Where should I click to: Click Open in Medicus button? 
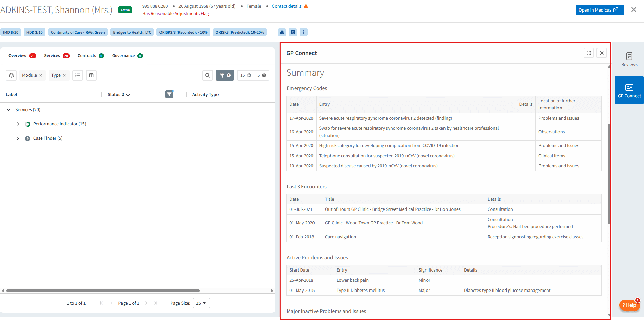point(600,10)
